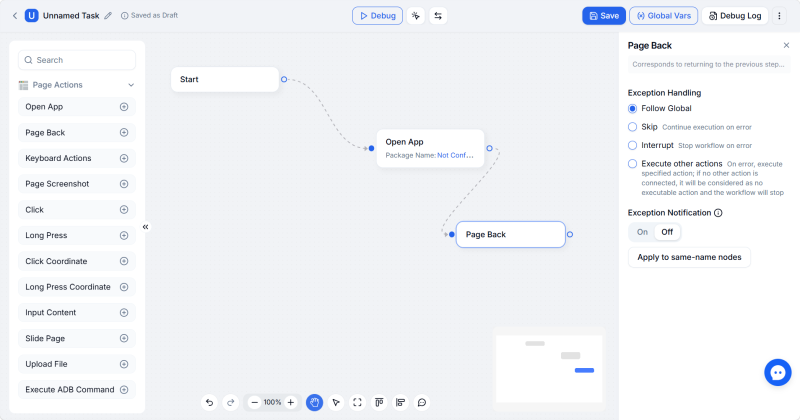Add Click action with plus icon
Image resolution: width=800 pixels, height=420 pixels.
(124, 210)
